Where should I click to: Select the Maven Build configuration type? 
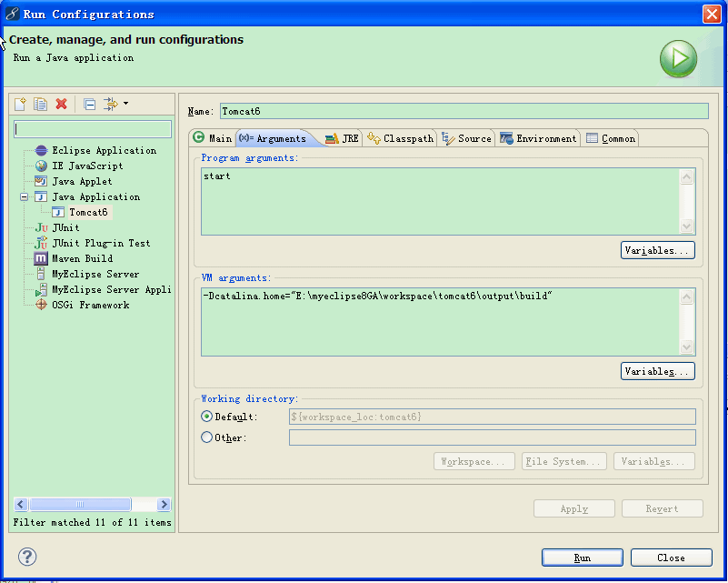pos(82,259)
